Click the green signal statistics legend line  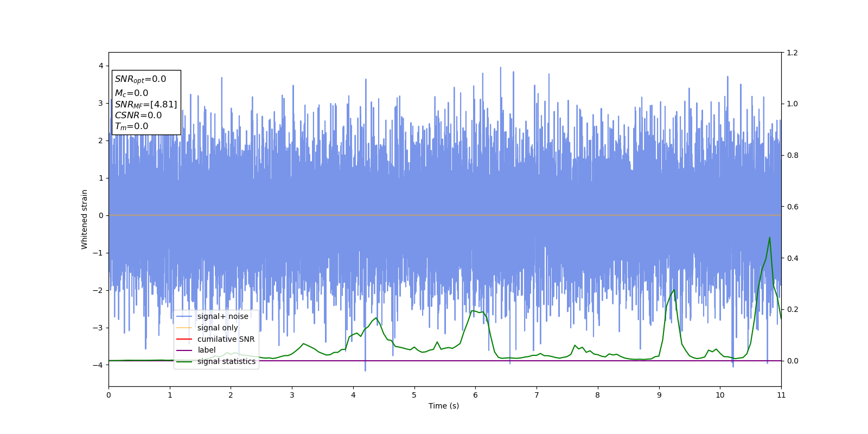click(x=184, y=362)
